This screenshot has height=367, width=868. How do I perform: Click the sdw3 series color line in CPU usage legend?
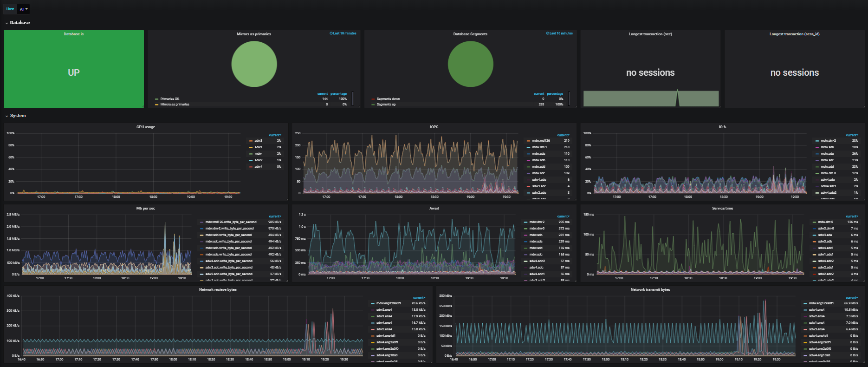coord(251,141)
